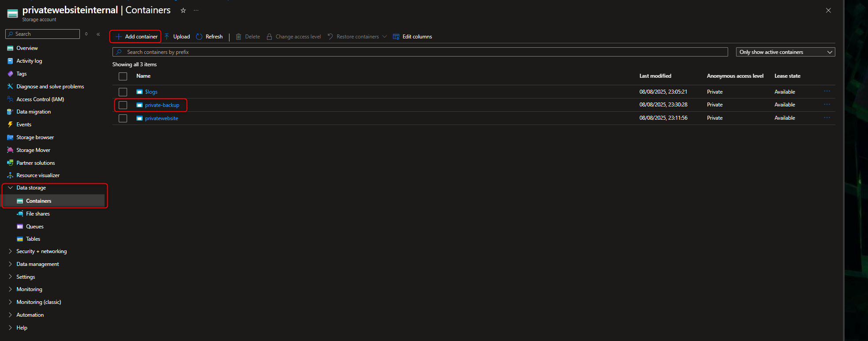Image resolution: width=868 pixels, height=341 pixels.
Task: Click the Events lightning icon
Action: [10, 125]
